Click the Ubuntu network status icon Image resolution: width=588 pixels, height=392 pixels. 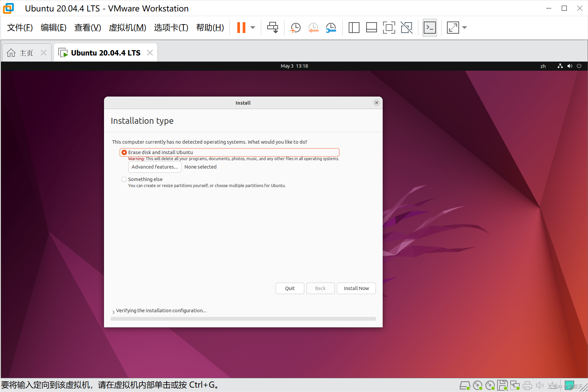coord(560,66)
